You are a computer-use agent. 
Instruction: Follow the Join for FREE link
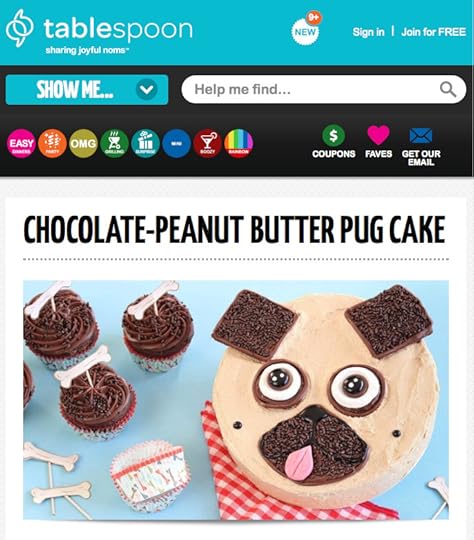433,32
